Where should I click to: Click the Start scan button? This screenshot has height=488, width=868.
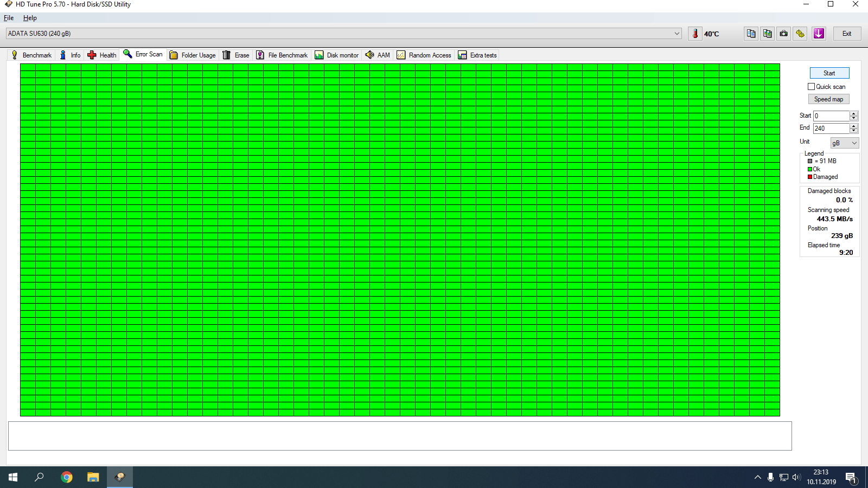click(829, 73)
